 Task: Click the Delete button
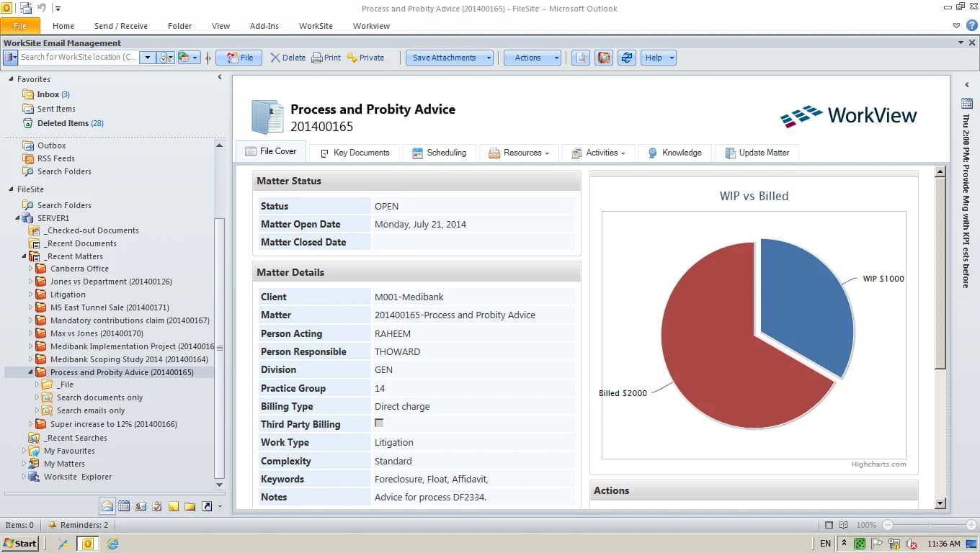[288, 58]
